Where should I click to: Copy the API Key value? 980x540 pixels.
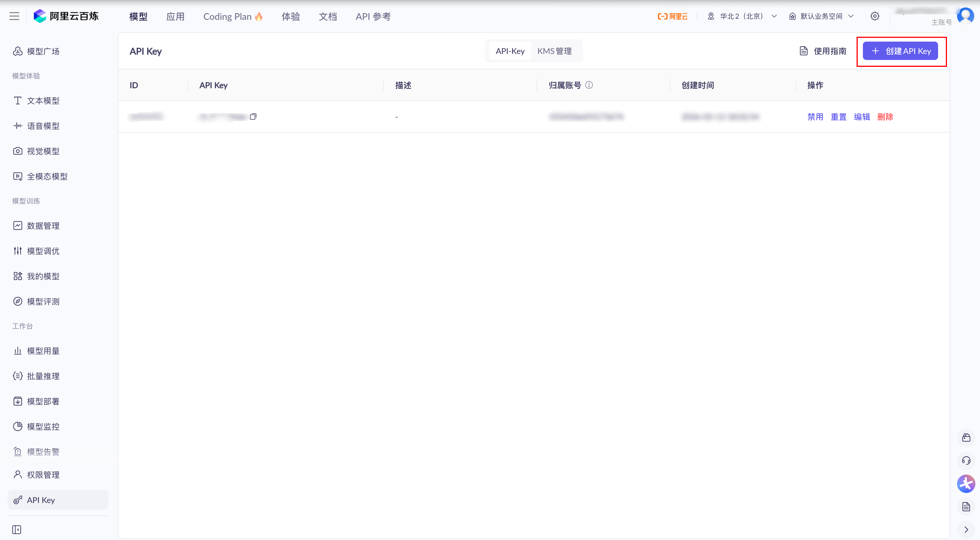(x=253, y=116)
